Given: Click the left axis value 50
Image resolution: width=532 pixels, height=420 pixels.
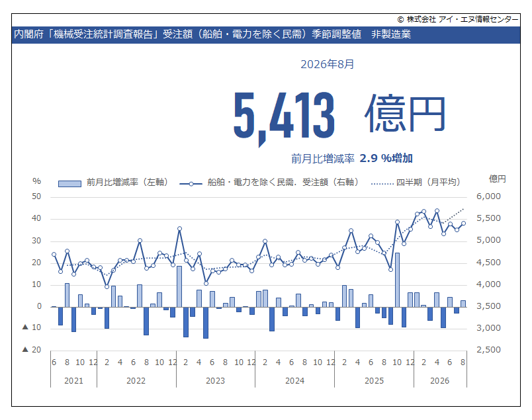Looking at the screenshot, I should click(x=36, y=196).
